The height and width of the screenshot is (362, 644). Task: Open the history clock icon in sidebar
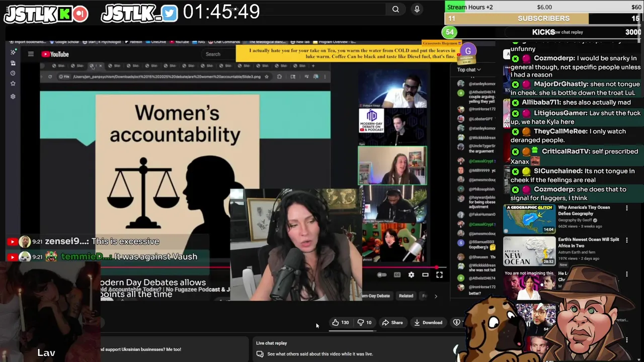pyautogui.click(x=13, y=73)
